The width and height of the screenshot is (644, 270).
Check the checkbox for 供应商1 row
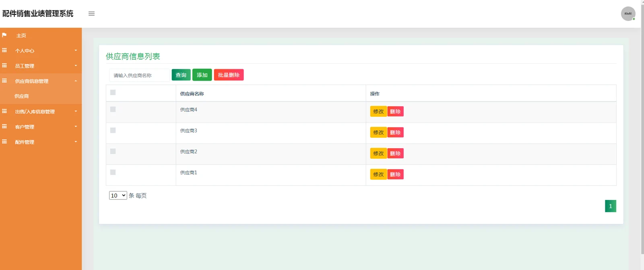pyautogui.click(x=113, y=172)
